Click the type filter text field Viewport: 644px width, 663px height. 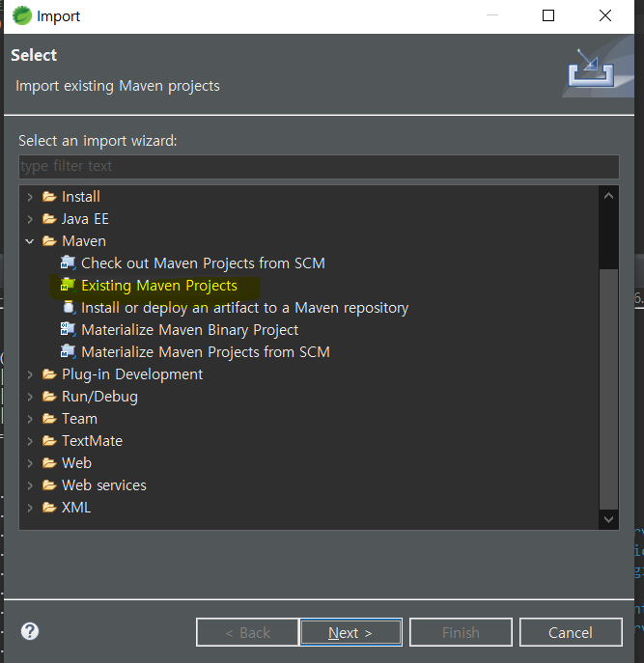[x=319, y=166]
